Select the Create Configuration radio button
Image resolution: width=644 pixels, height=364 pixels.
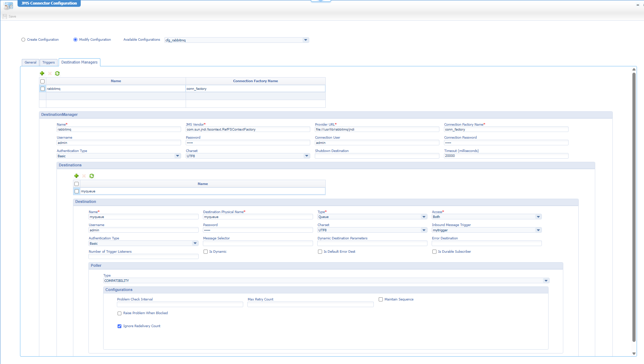tap(23, 40)
